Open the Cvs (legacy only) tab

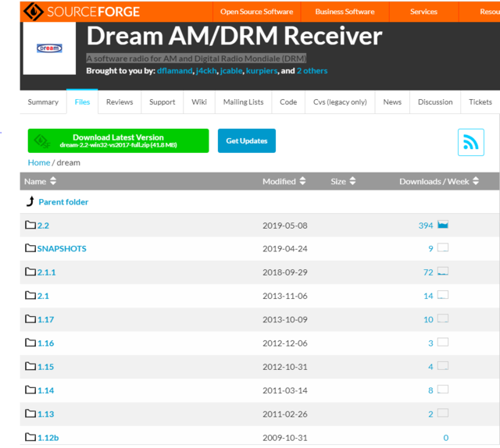tap(340, 102)
